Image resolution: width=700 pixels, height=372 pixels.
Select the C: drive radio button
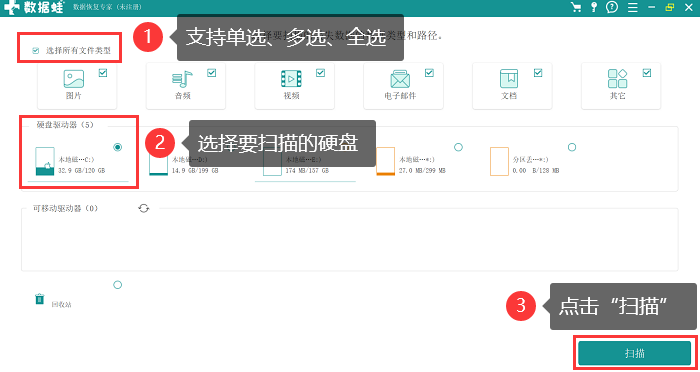117,147
